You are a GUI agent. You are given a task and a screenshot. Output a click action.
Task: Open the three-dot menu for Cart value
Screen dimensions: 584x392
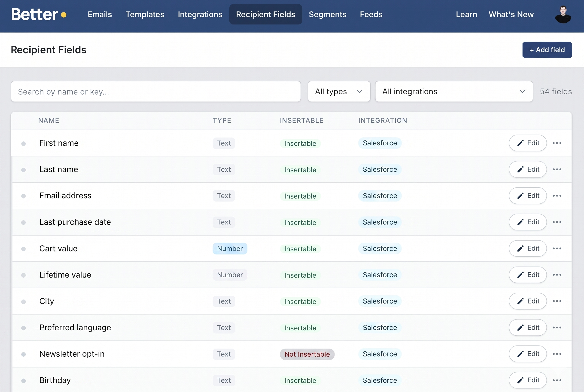[x=557, y=248]
